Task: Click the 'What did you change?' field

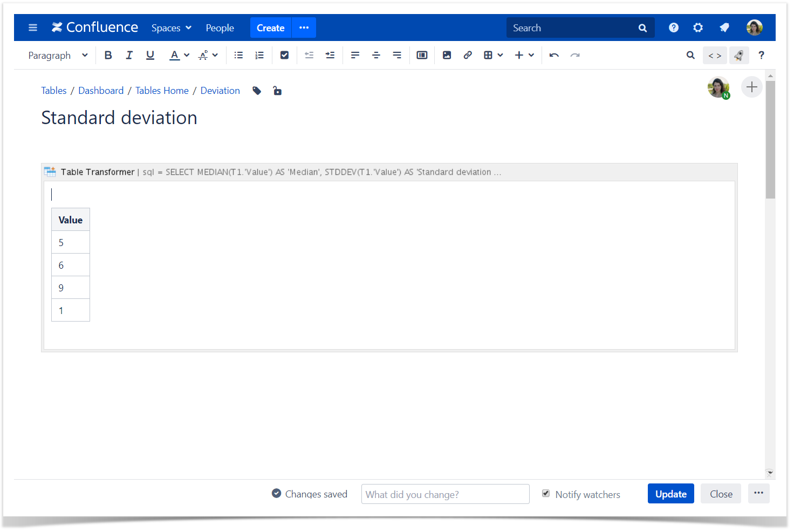Action: tap(445, 494)
